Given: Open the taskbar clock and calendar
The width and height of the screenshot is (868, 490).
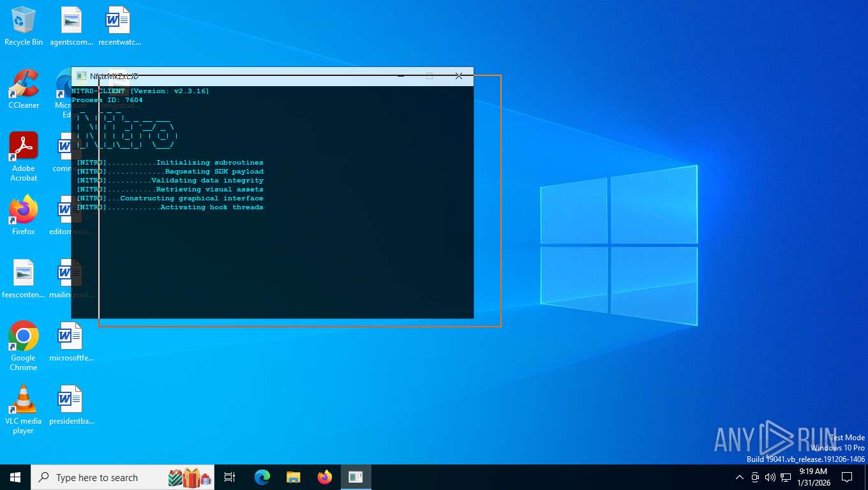Looking at the screenshot, I should pos(813,477).
